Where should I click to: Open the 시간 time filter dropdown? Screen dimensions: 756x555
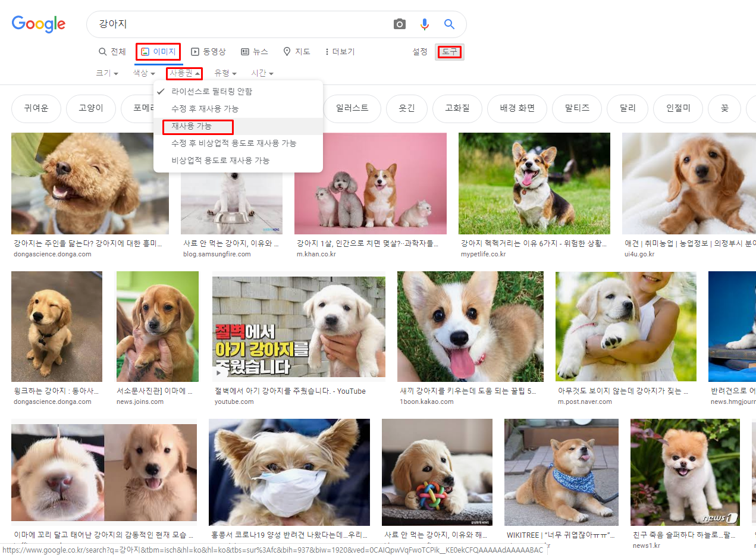[x=262, y=73]
